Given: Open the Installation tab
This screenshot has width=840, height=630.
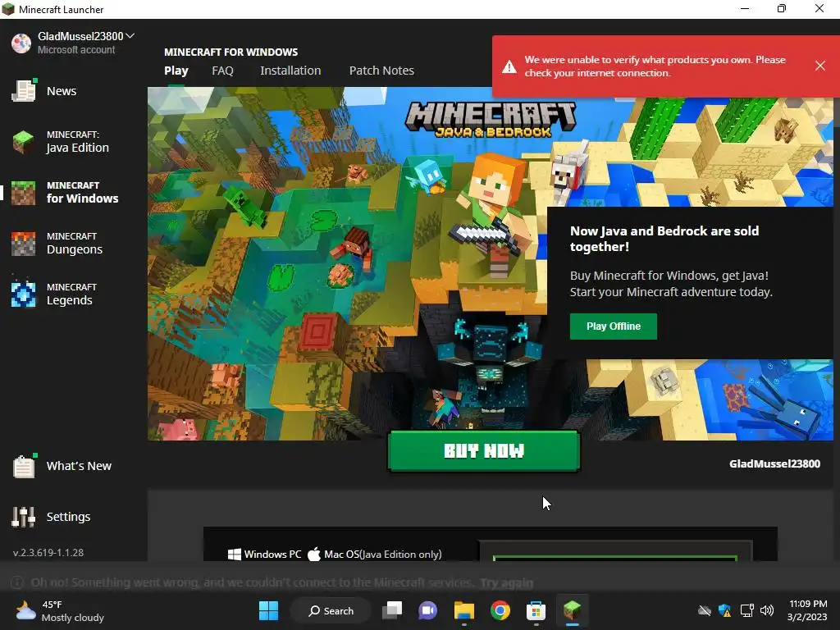Looking at the screenshot, I should click(290, 71).
